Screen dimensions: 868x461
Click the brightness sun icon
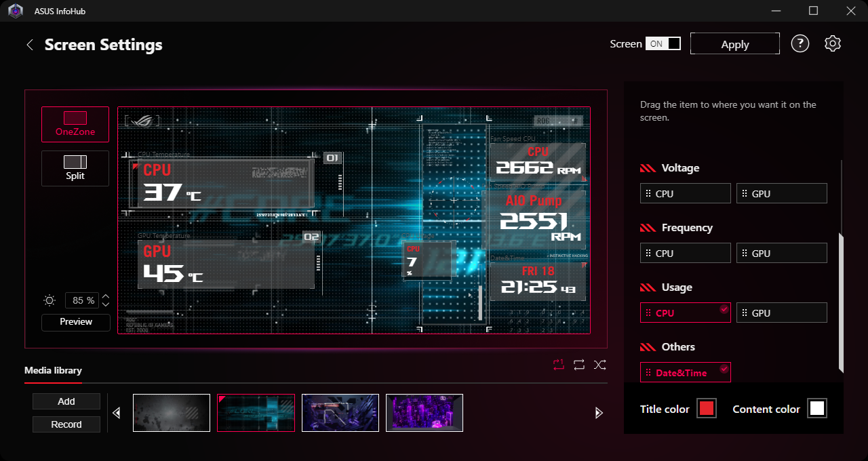click(x=50, y=300)
